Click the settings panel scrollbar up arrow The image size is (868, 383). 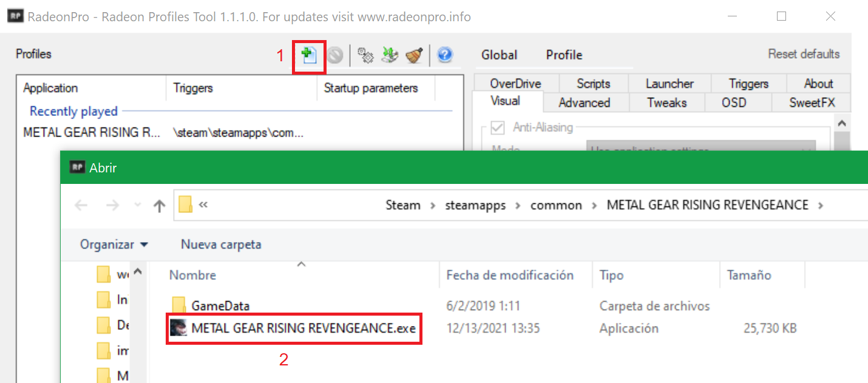[x=843, y=123]
